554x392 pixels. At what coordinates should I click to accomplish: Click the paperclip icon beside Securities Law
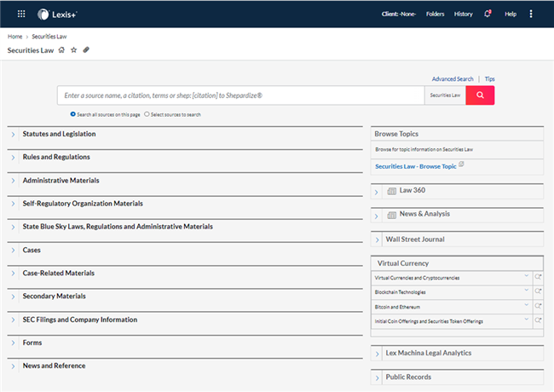(x=86, y=49)
